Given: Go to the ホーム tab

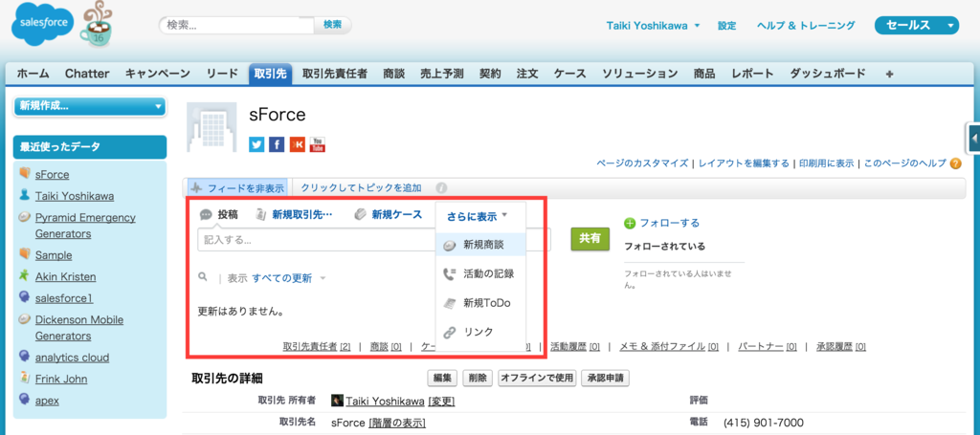Looking at the screenshot, I should click(33, 74).
